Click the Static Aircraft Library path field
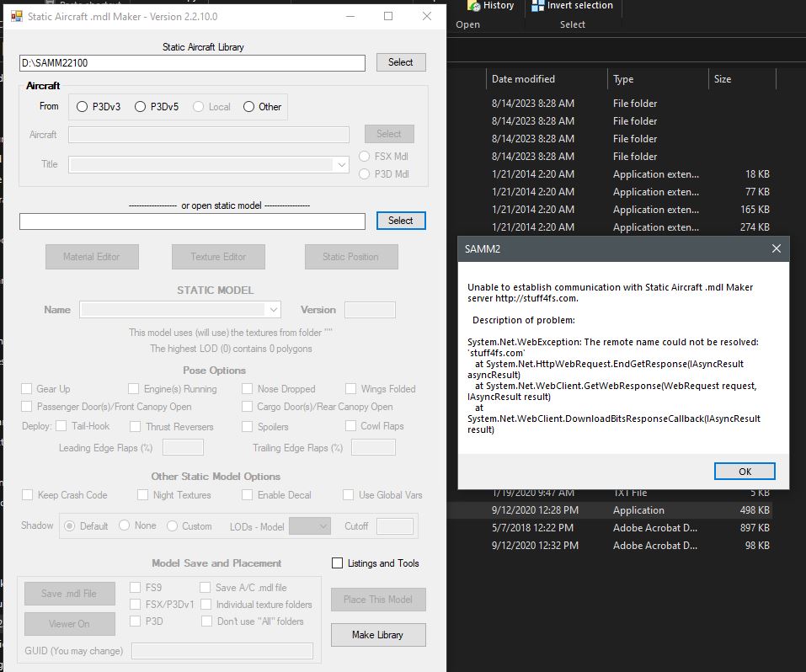The width and height of the screenshot is (806, 672). 192,62
